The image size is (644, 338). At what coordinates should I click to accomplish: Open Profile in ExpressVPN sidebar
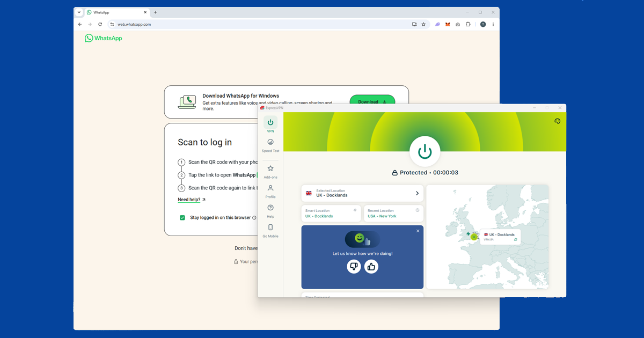270,192
